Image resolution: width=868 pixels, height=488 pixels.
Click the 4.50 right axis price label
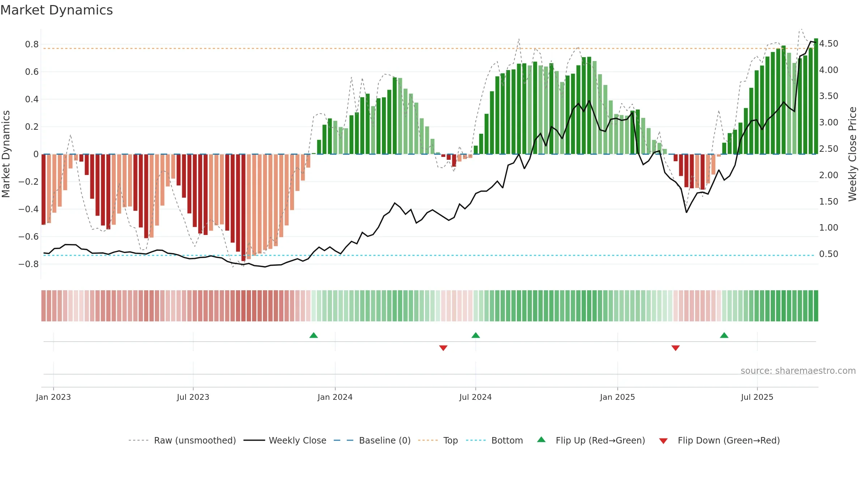tap(829, 44)
